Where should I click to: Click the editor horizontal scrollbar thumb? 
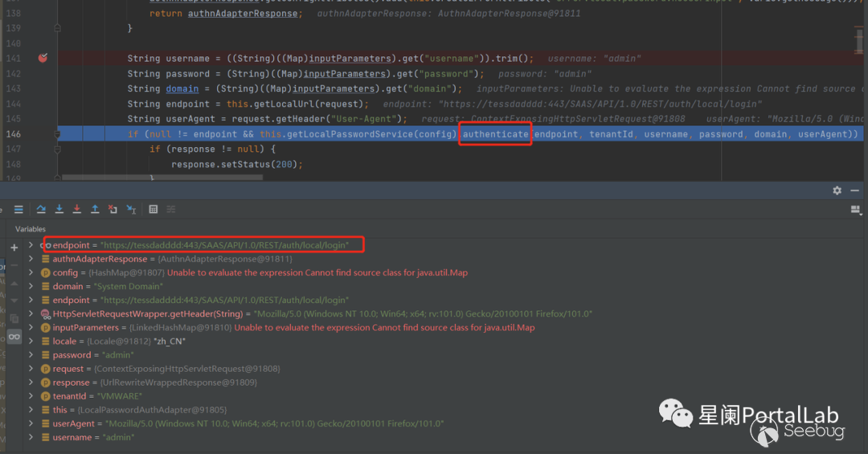point(162,178)
